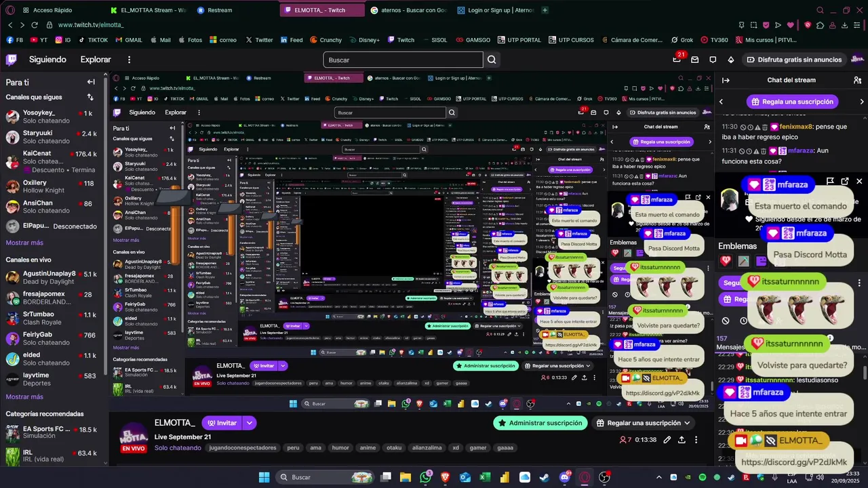Viewport: 868px width, 488px height.
Task: Expand the Invitar dropdown arrow
Action: (x=250, y=423)
